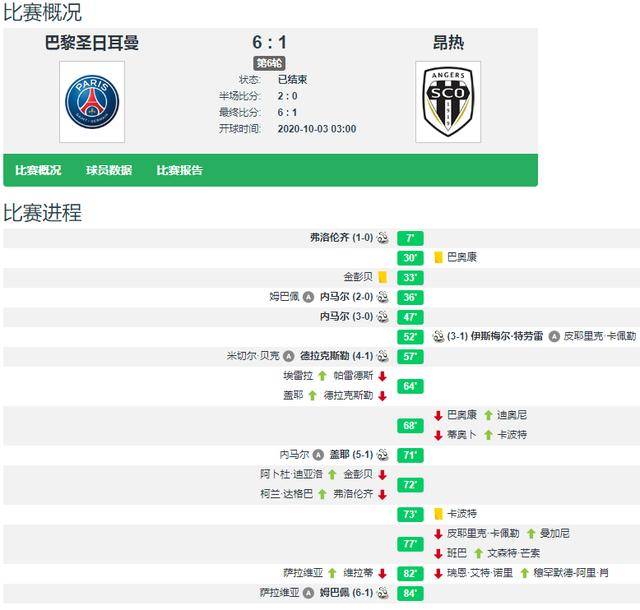Click the Paris Saint-Germain club logo

pos(92,102)
